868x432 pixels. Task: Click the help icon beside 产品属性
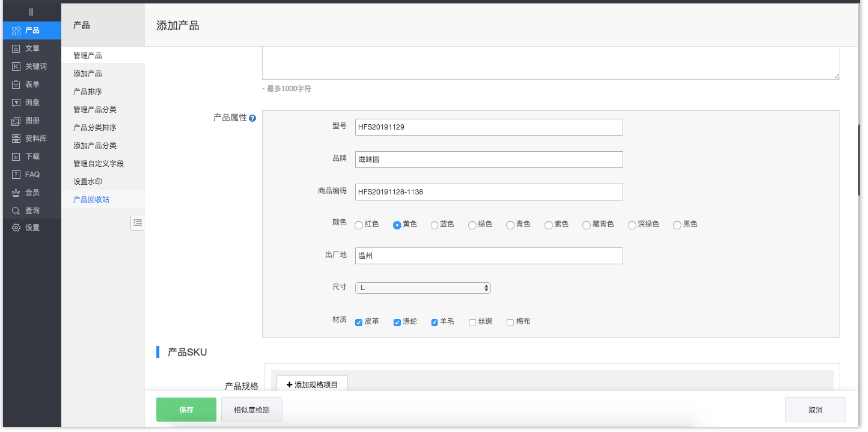point(252,118)
